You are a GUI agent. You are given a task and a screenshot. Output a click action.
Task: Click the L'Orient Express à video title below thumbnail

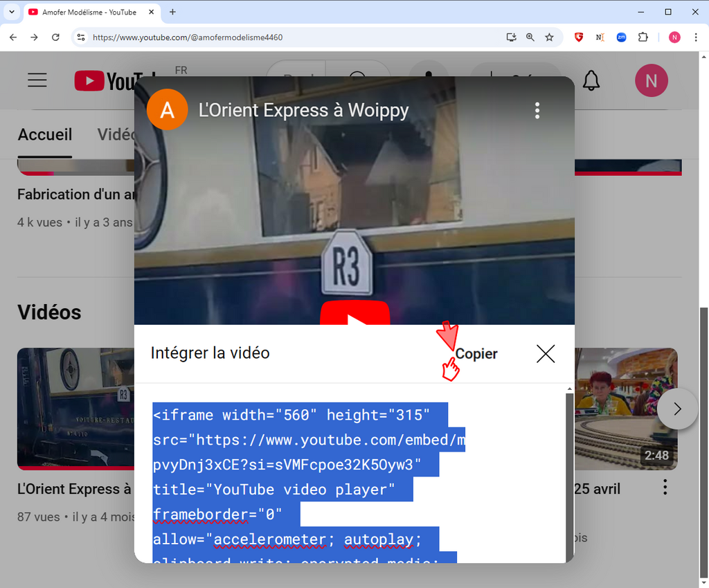point(74,489)
